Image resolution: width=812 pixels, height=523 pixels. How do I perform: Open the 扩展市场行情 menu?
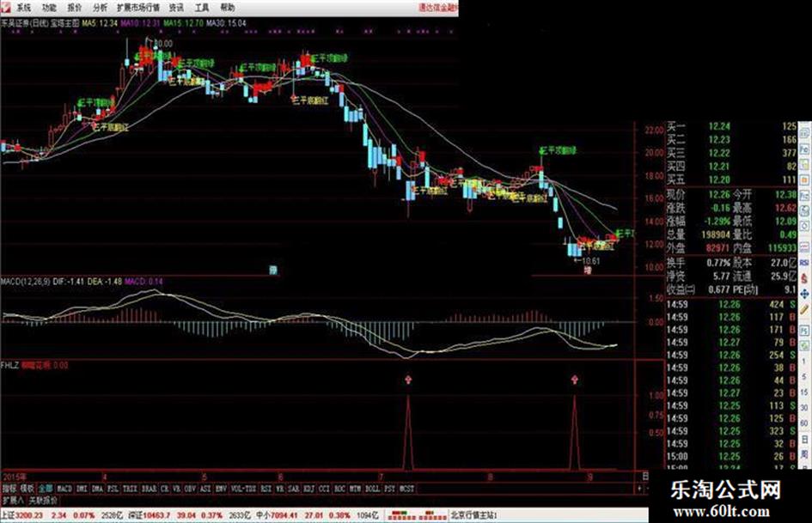pos(138,7)
